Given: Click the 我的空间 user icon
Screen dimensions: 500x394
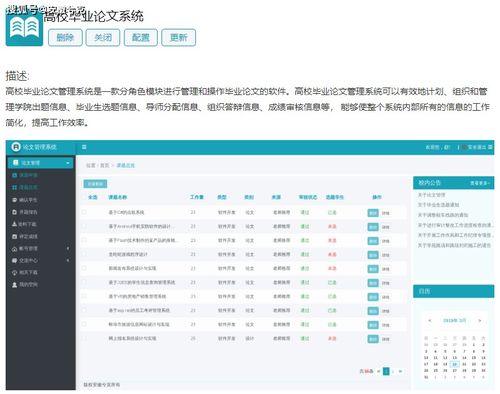Looking at the screenshot, I should point(14,285).
